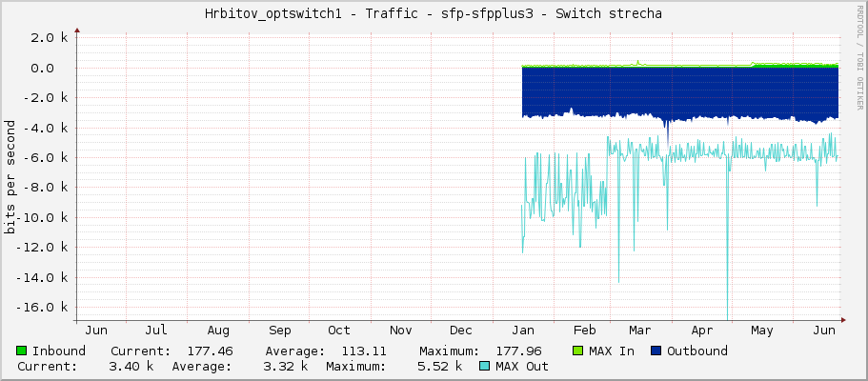The image size is (868, 381).
Task: Click the Nov x-axis label
Action: pos(400,331)
